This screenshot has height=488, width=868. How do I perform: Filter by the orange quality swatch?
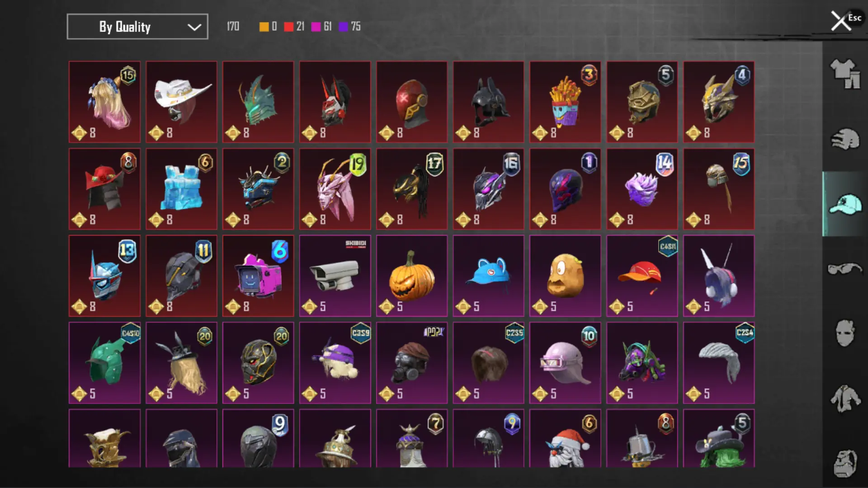pyautogui.click(x=264, y=27)
